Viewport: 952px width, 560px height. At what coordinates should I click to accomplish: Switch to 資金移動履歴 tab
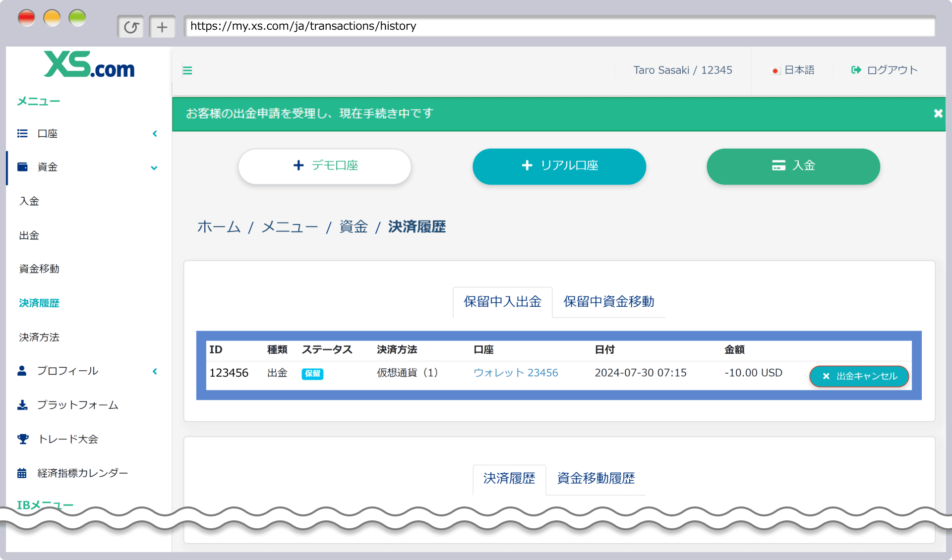595,479
